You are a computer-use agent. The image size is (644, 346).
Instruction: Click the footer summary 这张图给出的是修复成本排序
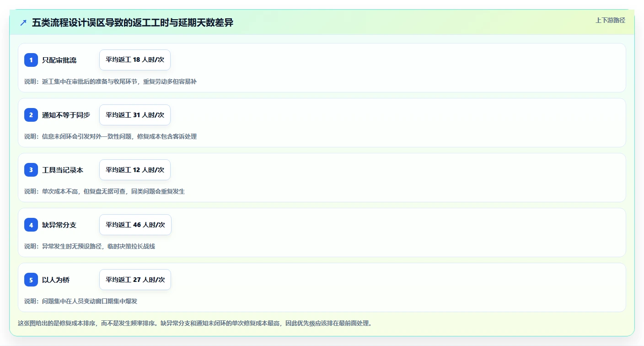[195, 323]
